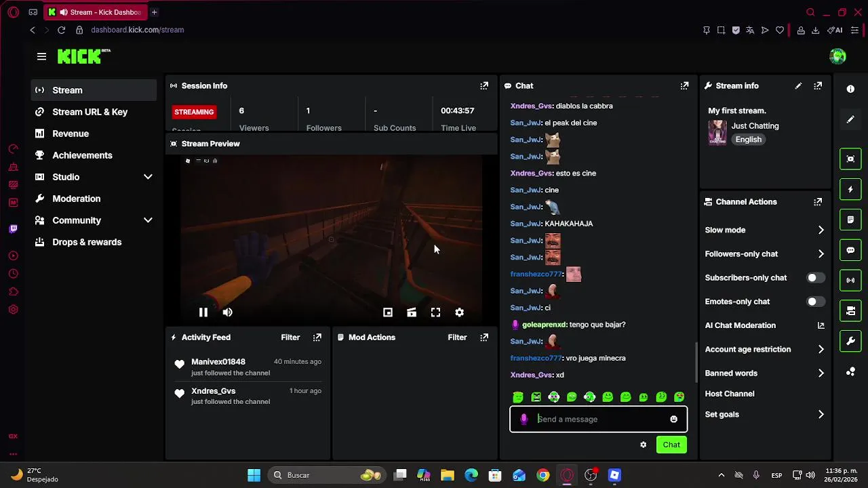Screen dimensions: 868x488
Task: Click the taskbar Buscar search box
Action: 325,475
